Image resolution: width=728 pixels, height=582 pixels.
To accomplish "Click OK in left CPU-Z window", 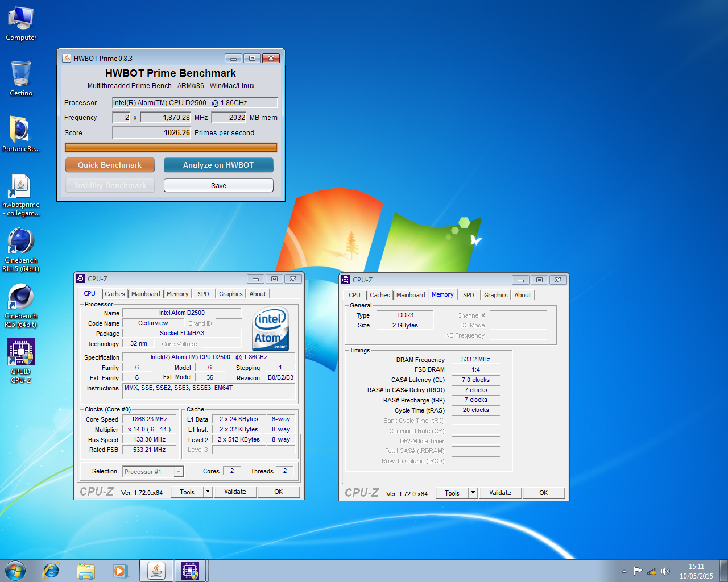I will [x=278, y=492].
